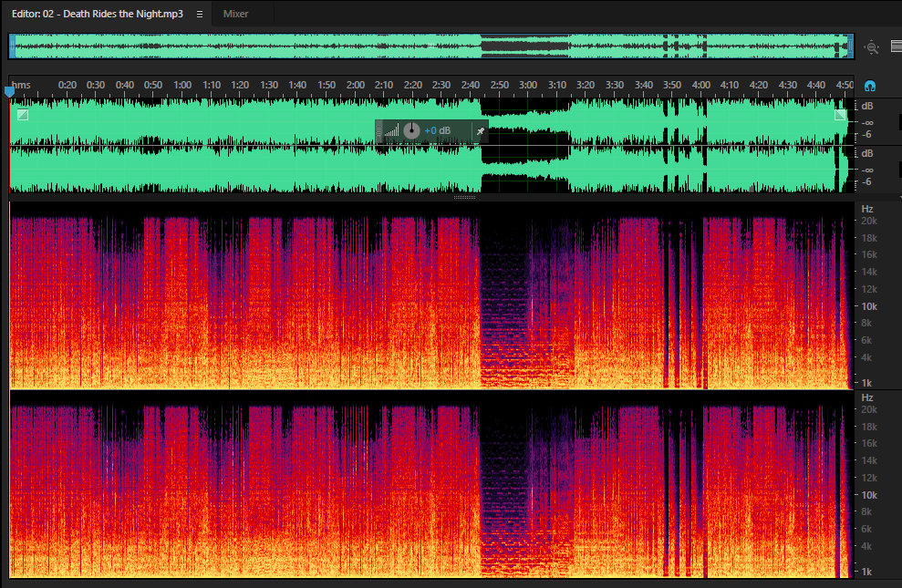Click the 1k label on lower spectrogram scale
The height and width of the screenshot is (588, 902).
pyautogui.click(x=866, y=572)
